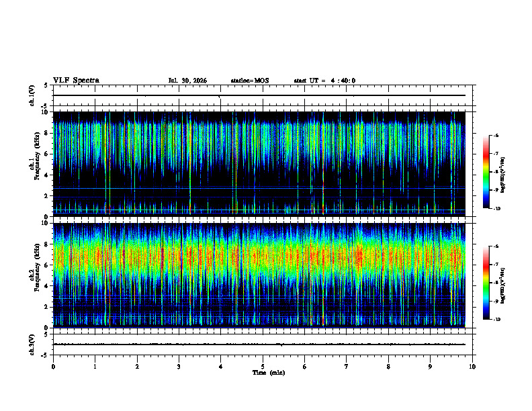Select the 'Time (min)' x-axis label
Viewport: 532px width, 411px height.
tap(269, 373)
